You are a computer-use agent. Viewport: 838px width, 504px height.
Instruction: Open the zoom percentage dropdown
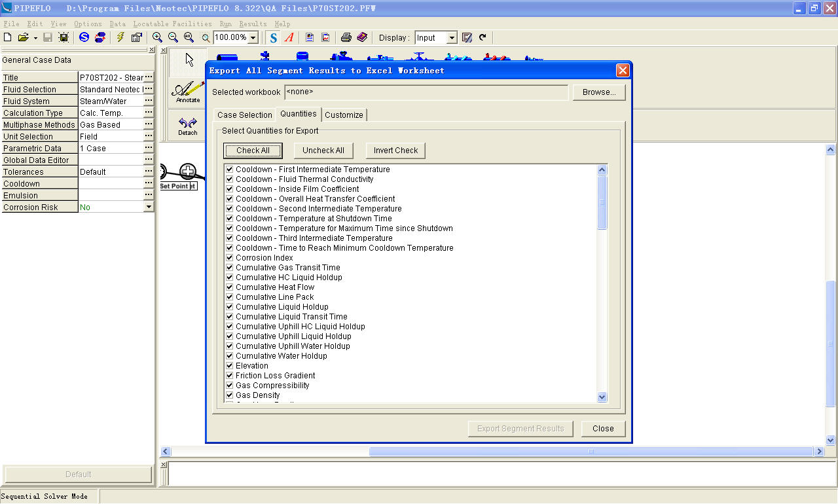point(253,38)
